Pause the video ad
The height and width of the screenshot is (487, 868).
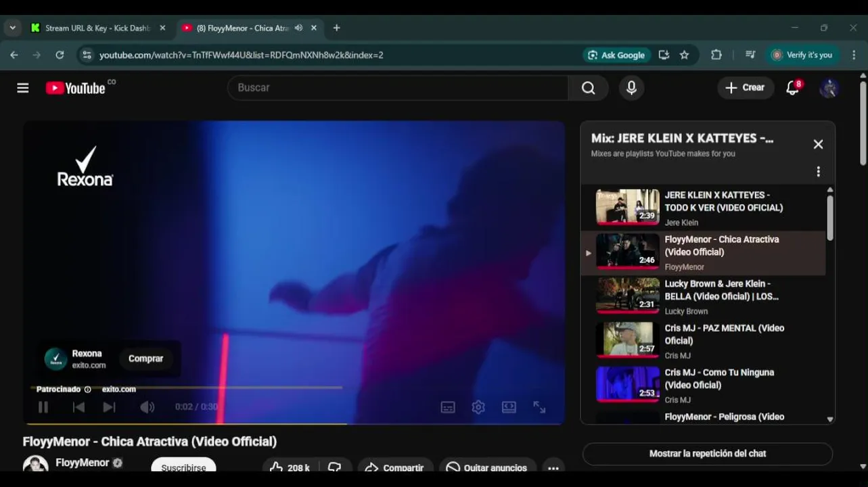tap(43, 407)
